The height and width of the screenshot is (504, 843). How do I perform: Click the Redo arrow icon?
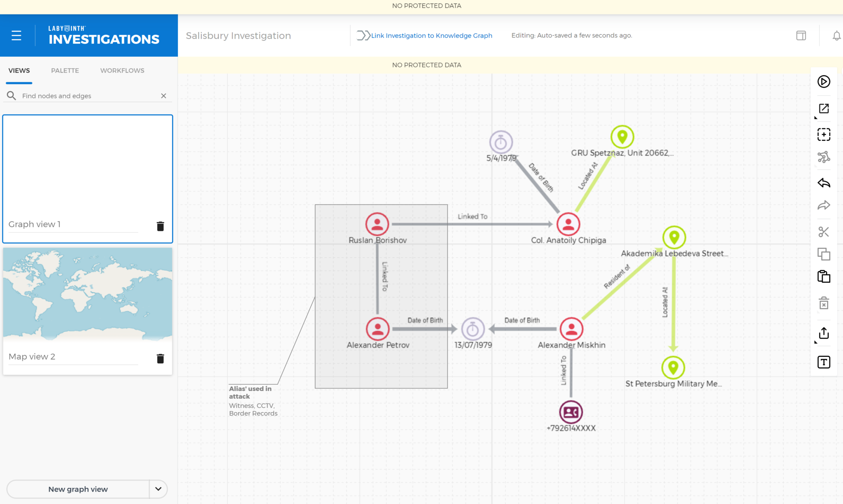coord(824,205)
